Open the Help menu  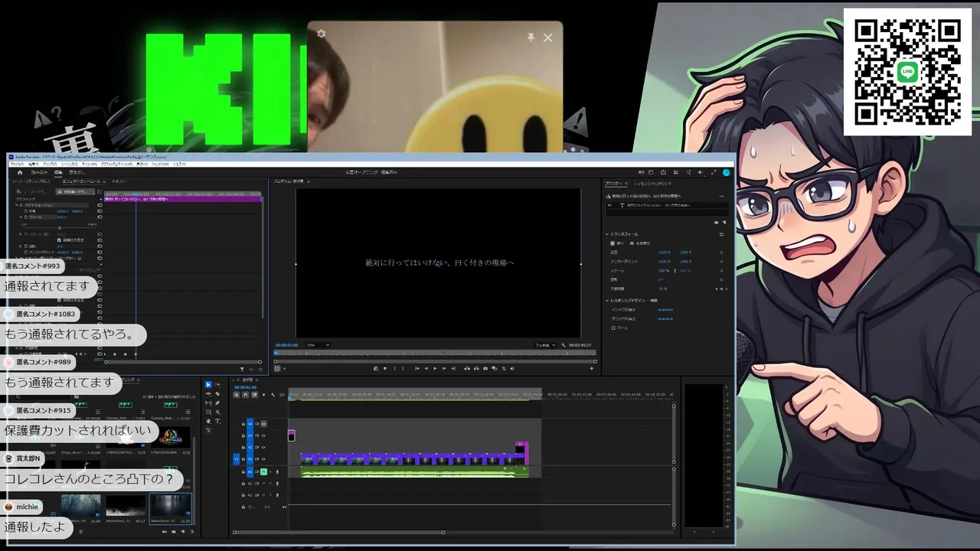pyautogui.click(x=179, y=164)
